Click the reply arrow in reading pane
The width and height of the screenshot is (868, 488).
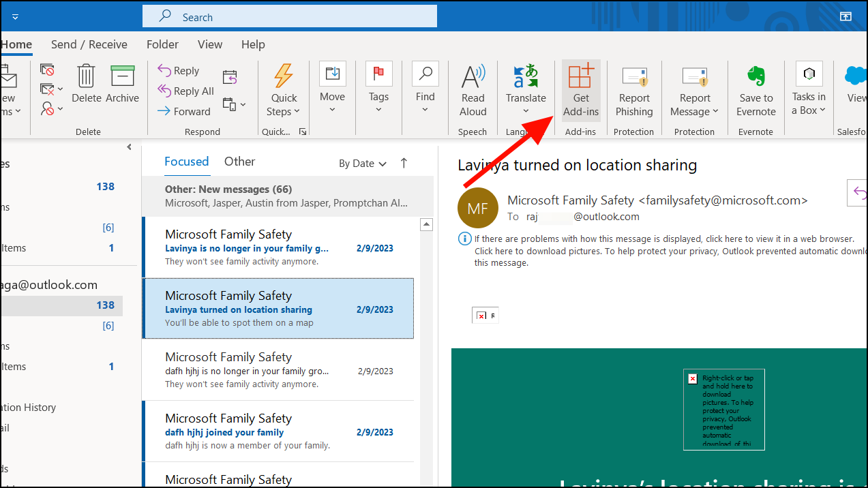[858, 193]
